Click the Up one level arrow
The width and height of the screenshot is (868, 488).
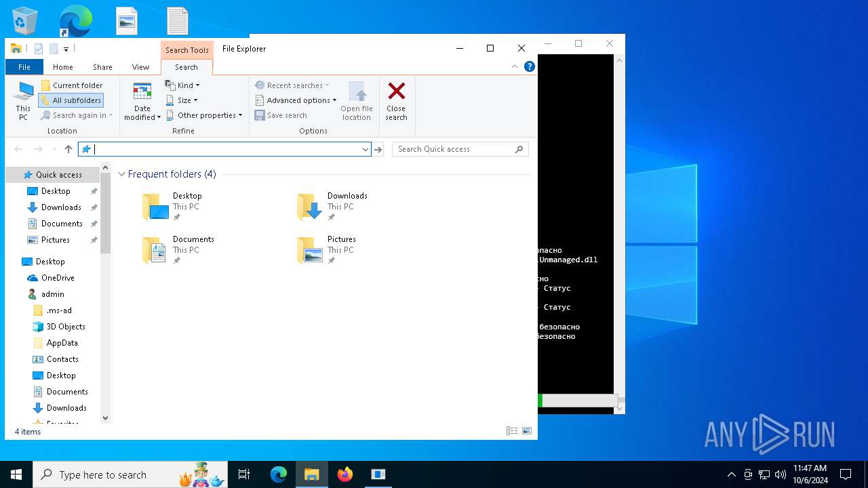(x=68, y=149)
